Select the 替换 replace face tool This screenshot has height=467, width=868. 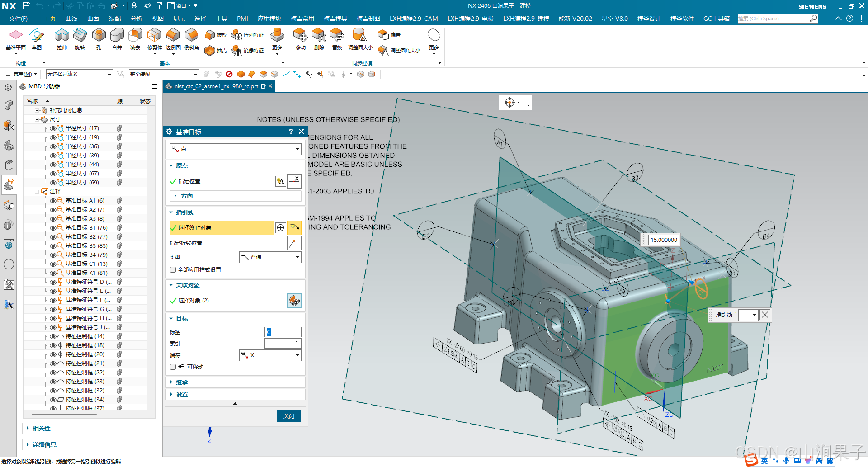click(x=337, y=39)
